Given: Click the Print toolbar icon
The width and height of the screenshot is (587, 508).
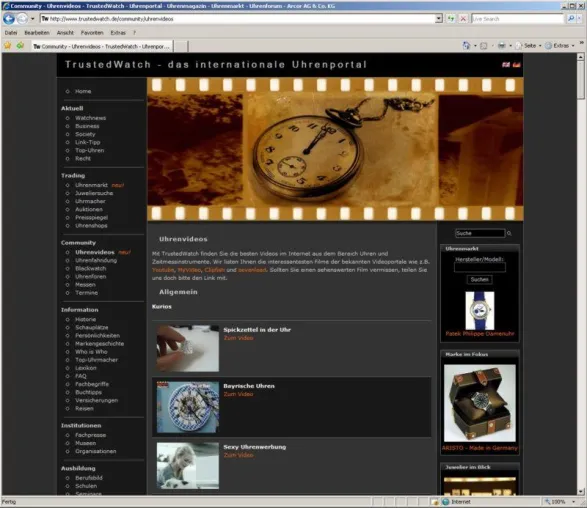Looking at the screenshot, I should pyautogui.click(x=501, y=46).
